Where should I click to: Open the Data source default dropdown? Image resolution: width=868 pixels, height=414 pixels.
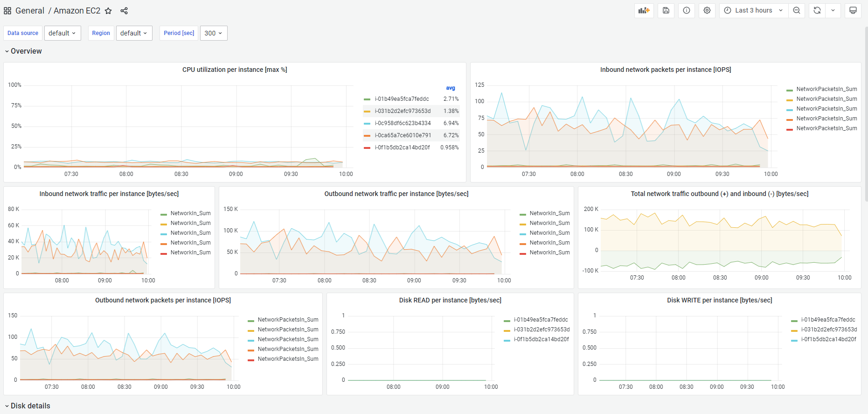pos(62,33)
